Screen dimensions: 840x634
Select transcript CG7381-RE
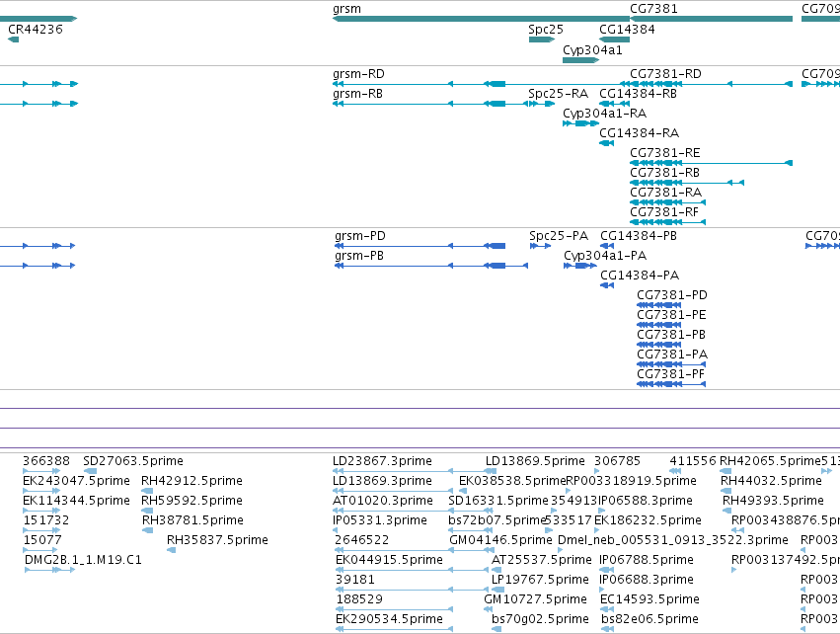(711, 162)
